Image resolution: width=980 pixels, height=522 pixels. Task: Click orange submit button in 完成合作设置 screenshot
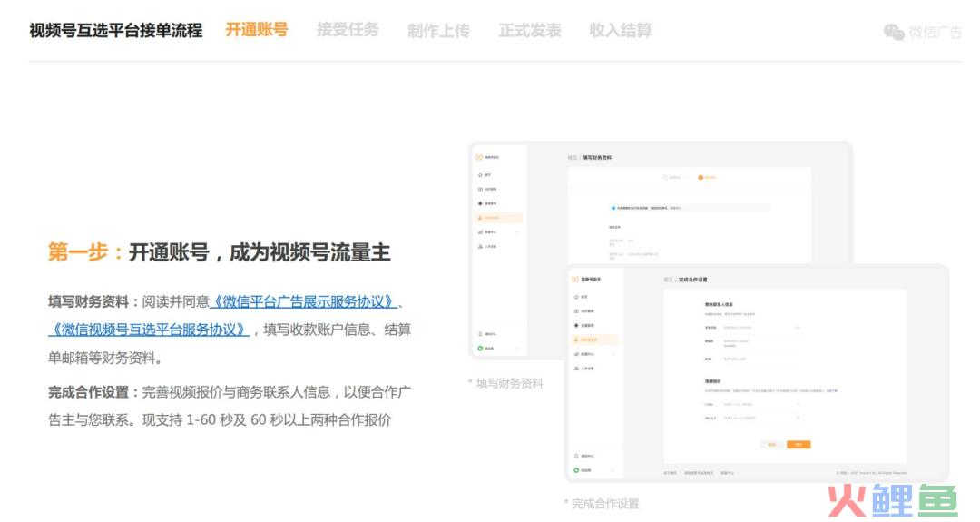799,445
